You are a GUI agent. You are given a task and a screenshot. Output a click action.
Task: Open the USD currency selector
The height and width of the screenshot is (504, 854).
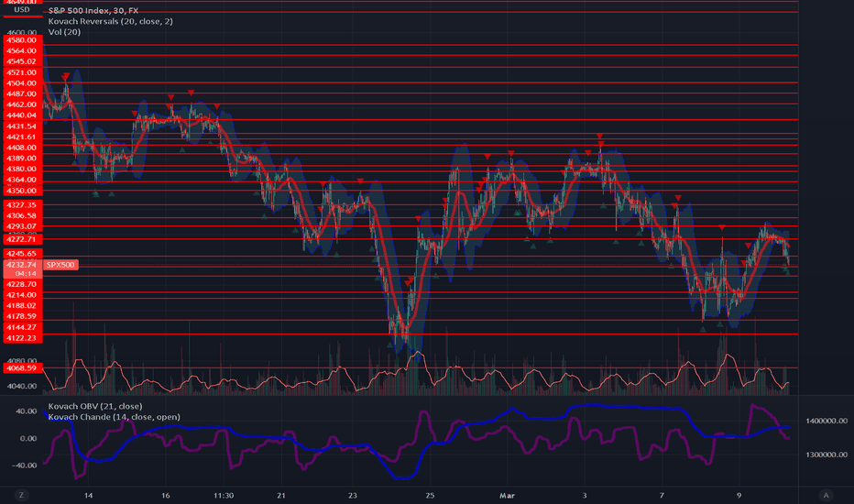pos(22,10)
